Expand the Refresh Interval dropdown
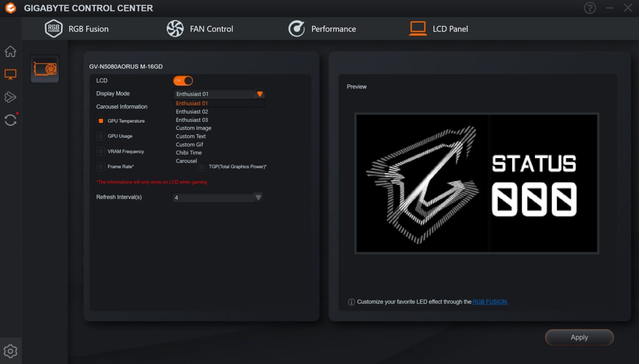 (x=258, y=198)
